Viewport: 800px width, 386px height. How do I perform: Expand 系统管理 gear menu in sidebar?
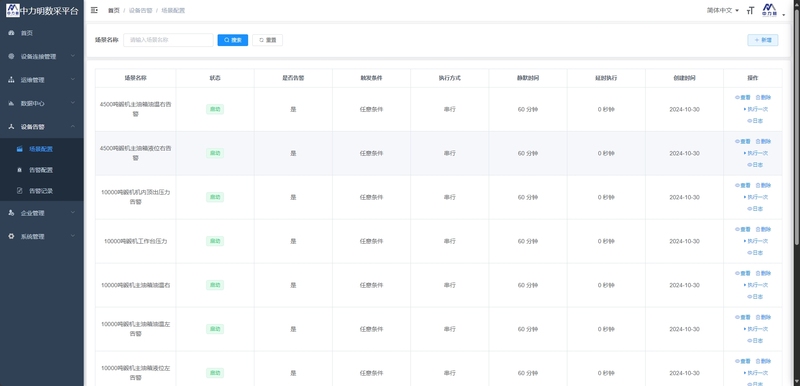tap(42, 237)
